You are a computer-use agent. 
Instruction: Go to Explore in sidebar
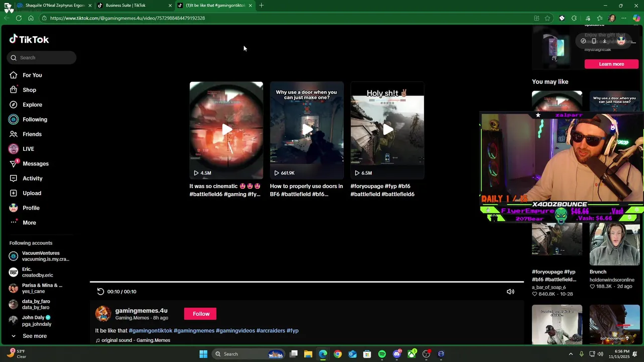pos(32,105)
